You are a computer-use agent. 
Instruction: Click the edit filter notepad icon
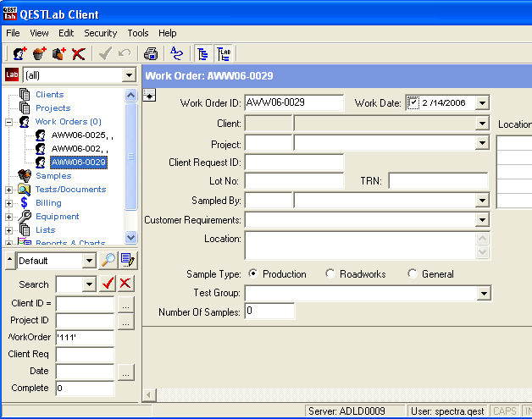(128, 261)
